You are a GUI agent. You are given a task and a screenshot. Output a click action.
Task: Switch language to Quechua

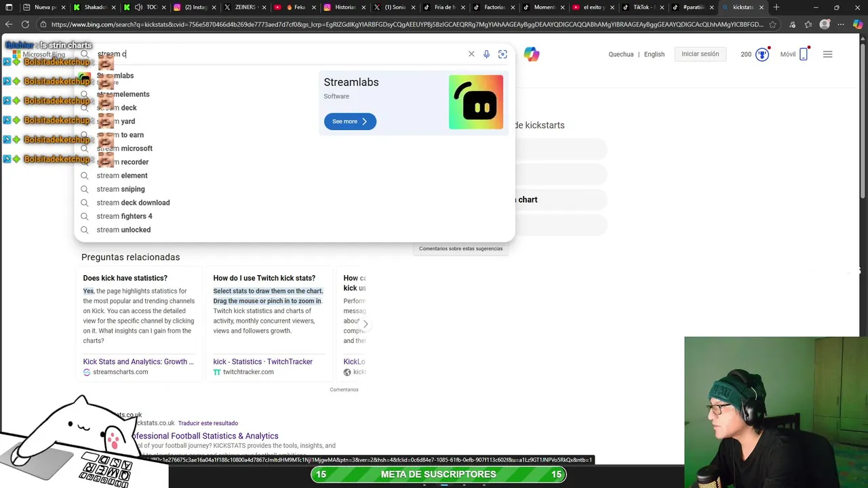(621, 54)
